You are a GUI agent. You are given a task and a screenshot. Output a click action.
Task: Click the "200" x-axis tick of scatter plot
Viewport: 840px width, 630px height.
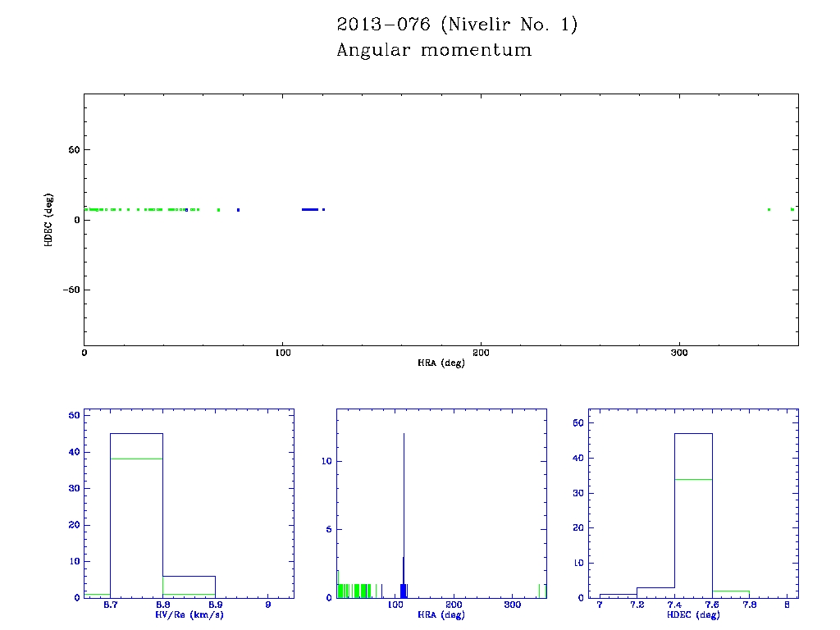(481, 353)
